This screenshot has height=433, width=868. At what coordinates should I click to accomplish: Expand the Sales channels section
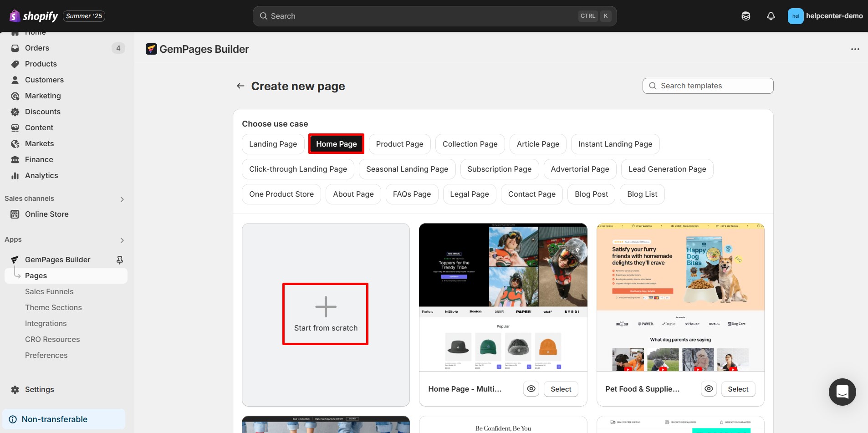tap(122, 199)
